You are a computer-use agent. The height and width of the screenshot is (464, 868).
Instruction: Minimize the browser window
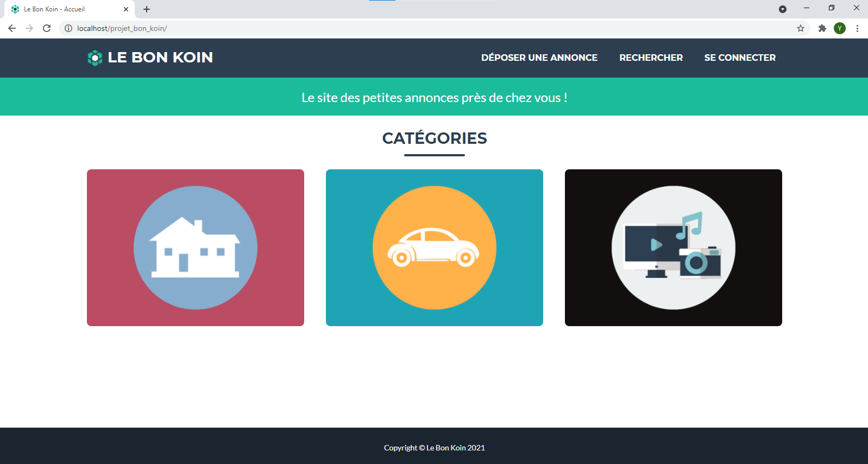coord(807,8)
